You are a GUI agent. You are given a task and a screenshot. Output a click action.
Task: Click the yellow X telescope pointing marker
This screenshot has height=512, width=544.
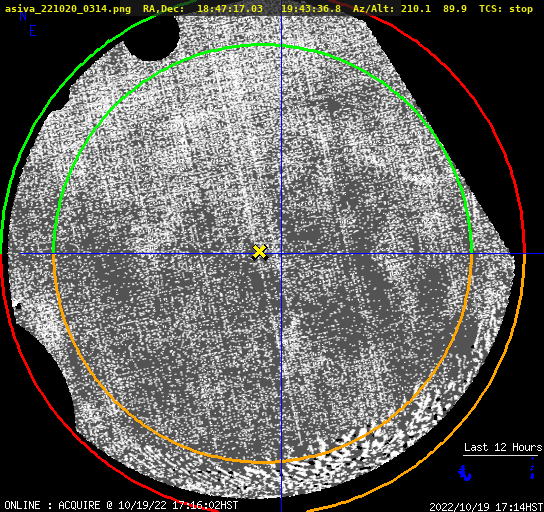[x=260, y=252]
